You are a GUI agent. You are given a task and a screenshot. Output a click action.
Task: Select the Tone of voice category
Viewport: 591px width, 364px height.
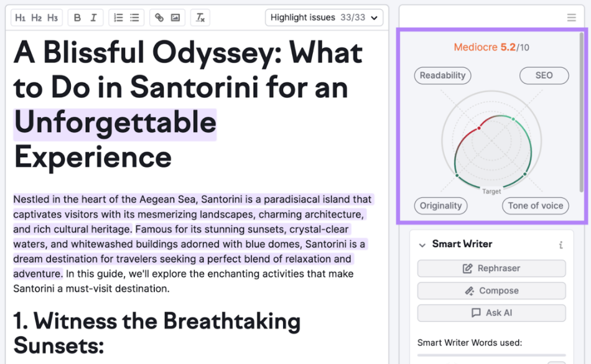point(535,206)
